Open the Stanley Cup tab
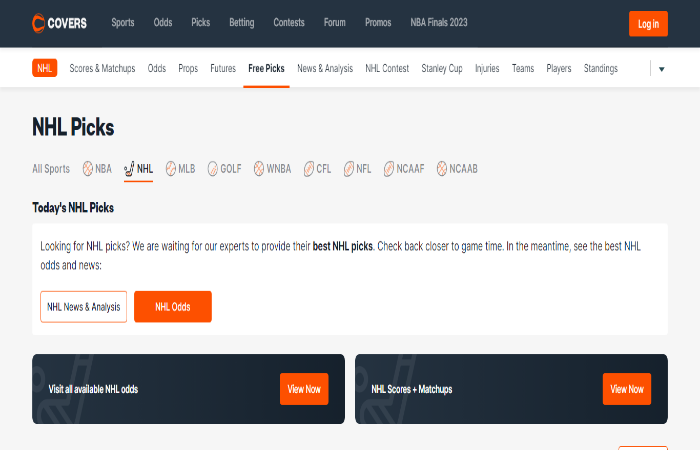Screen dimensions: 700x450 [x=442, y=68]
